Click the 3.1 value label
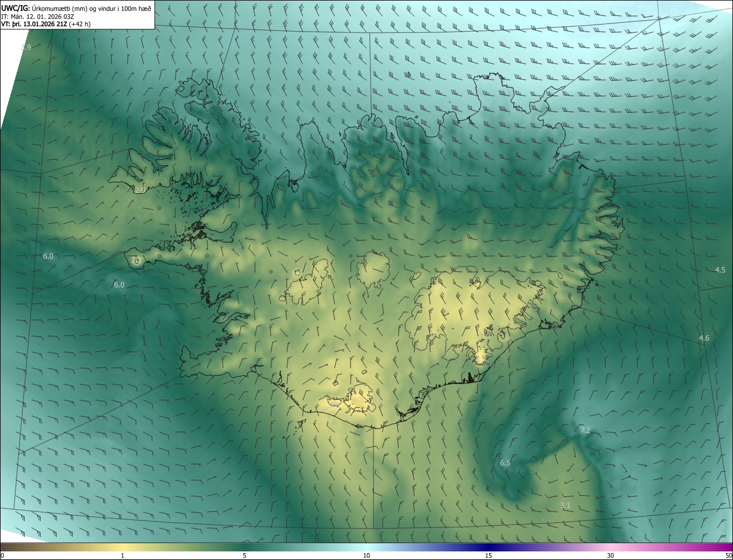Image resolution: width=733 pixels, height=560 pixels. (x=565, y=505)
